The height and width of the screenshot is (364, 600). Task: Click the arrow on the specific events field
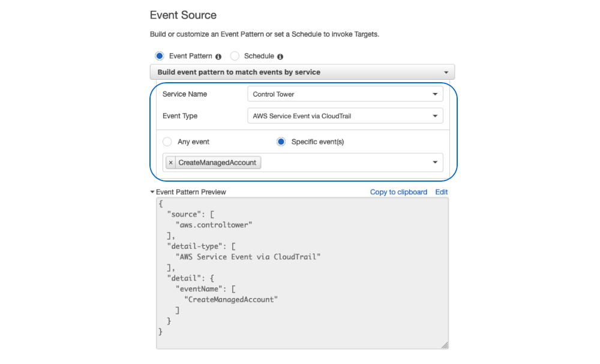(x=435, y=162)
